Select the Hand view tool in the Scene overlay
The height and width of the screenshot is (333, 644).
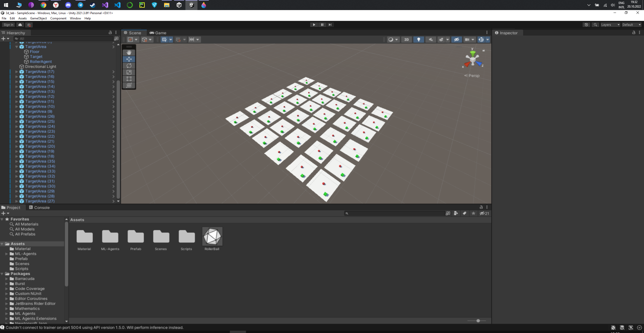tap(129, 53)
